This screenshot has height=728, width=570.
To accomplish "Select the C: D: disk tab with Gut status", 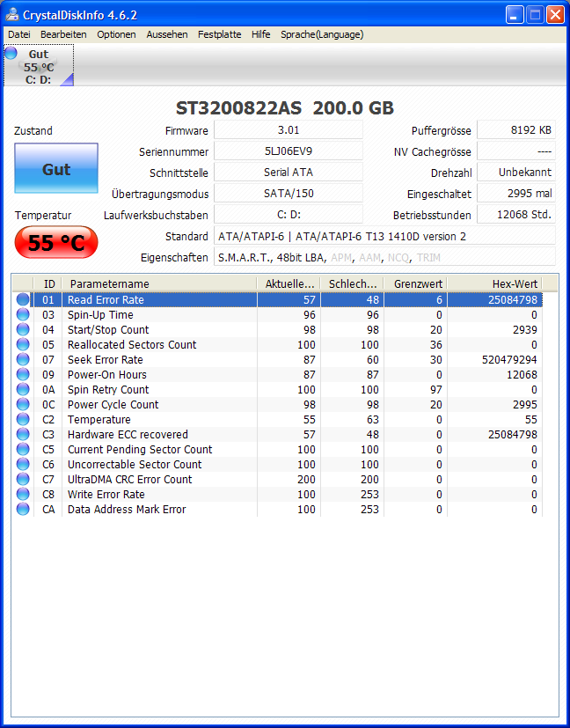I will 39,65.
